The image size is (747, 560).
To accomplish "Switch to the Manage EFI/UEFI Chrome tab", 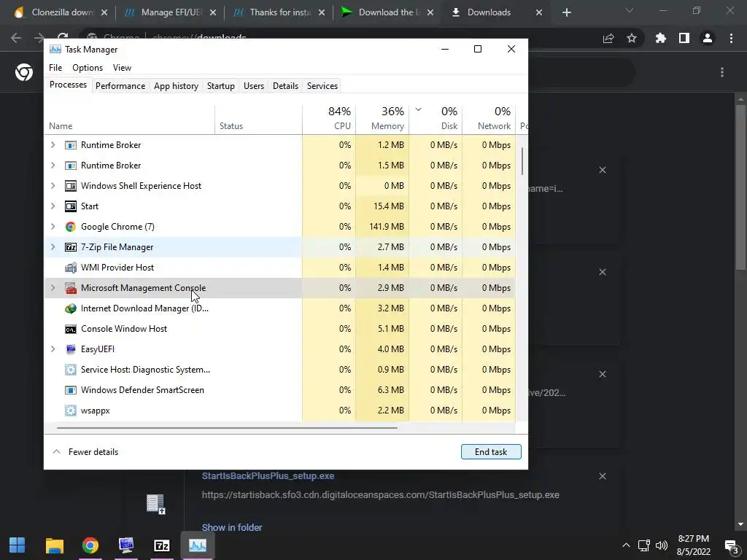I will pyautogui.click(x=170, y=12).
